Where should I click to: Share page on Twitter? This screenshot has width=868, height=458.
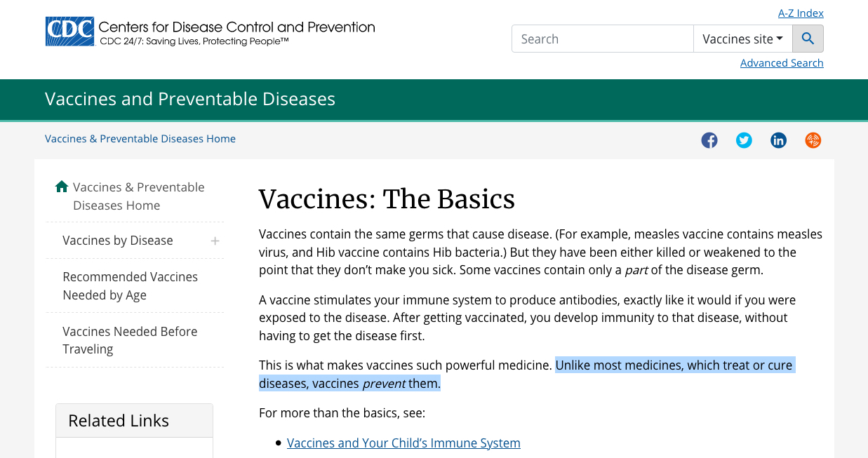tap(744, 140)
